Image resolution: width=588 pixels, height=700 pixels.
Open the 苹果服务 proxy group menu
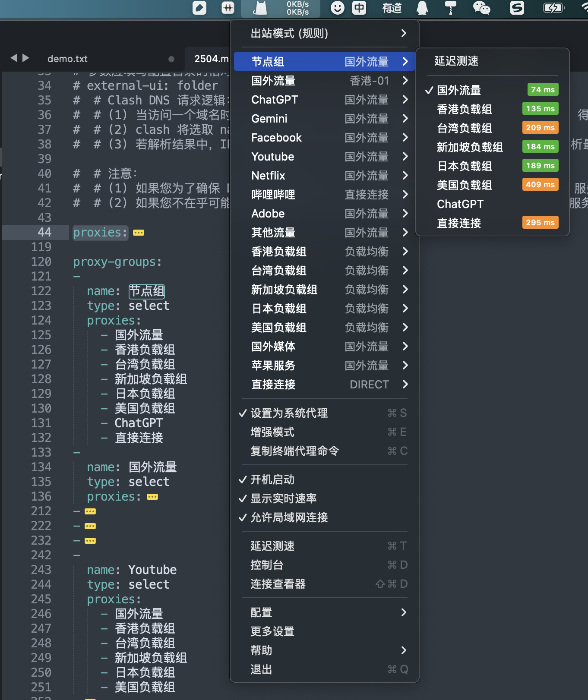tap(325, 366)
